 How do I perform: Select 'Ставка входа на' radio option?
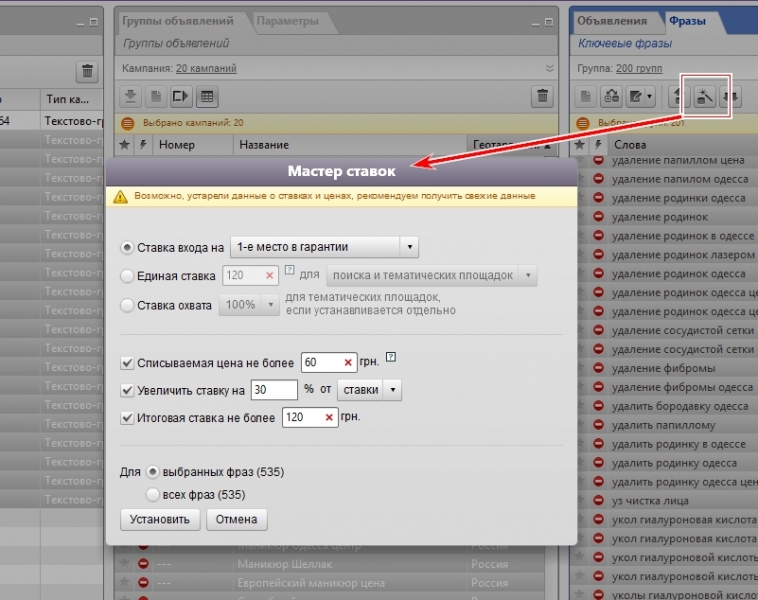point(127,248)
